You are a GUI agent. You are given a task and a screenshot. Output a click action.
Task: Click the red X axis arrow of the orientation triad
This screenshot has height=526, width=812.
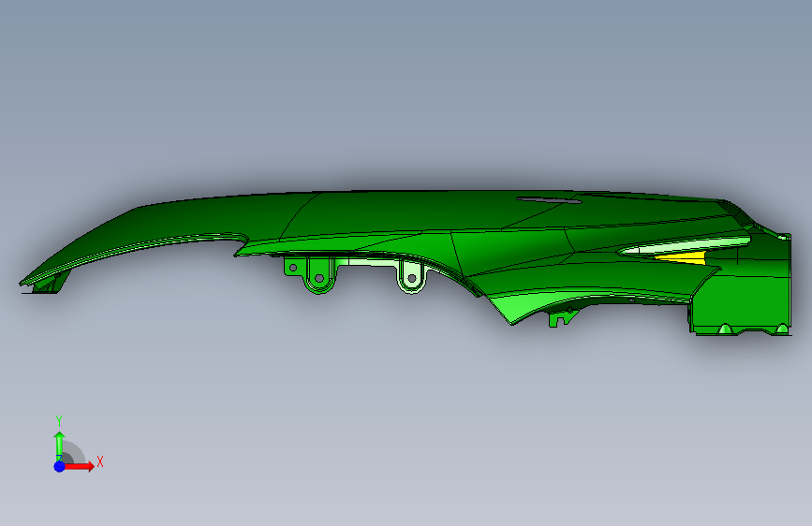pyautogui.click(x=81, y=466)
